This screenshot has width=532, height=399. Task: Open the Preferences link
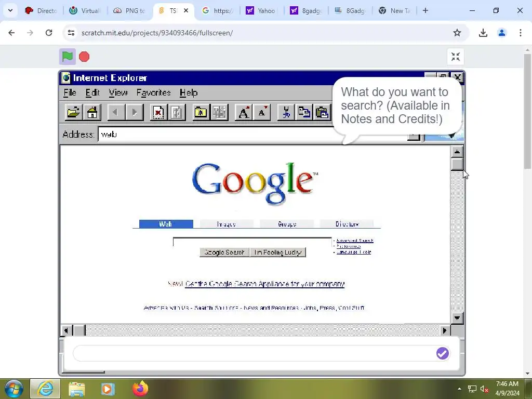(349, 246)
